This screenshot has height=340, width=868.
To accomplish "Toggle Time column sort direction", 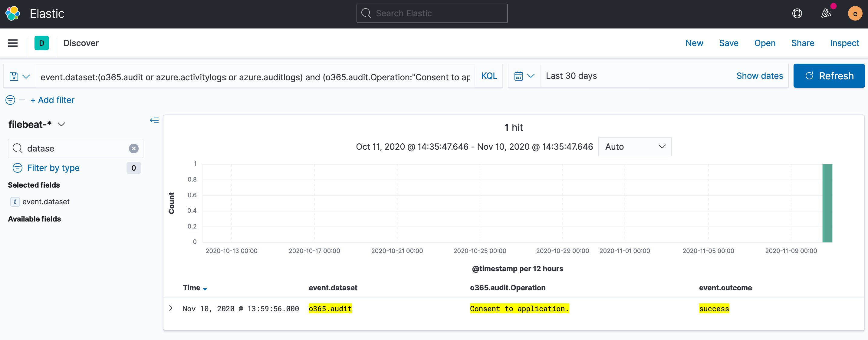I will [x=205, y=288].
